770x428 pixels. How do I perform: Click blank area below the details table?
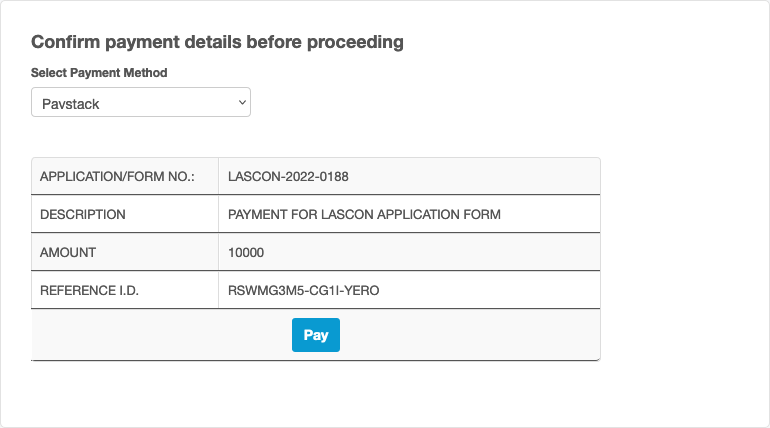315,392
